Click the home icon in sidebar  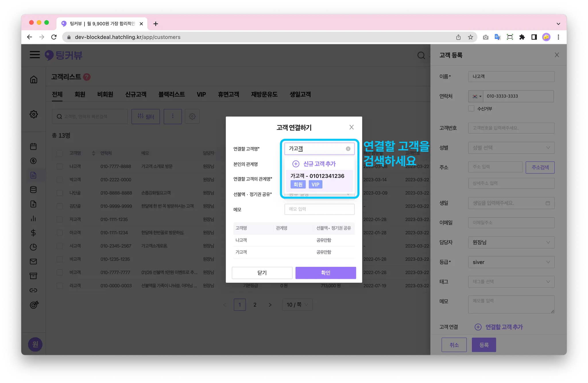click(34, 79)
